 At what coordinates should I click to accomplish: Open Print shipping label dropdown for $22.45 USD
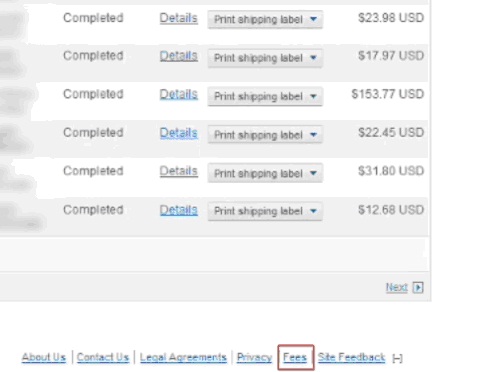coord(265,135)
